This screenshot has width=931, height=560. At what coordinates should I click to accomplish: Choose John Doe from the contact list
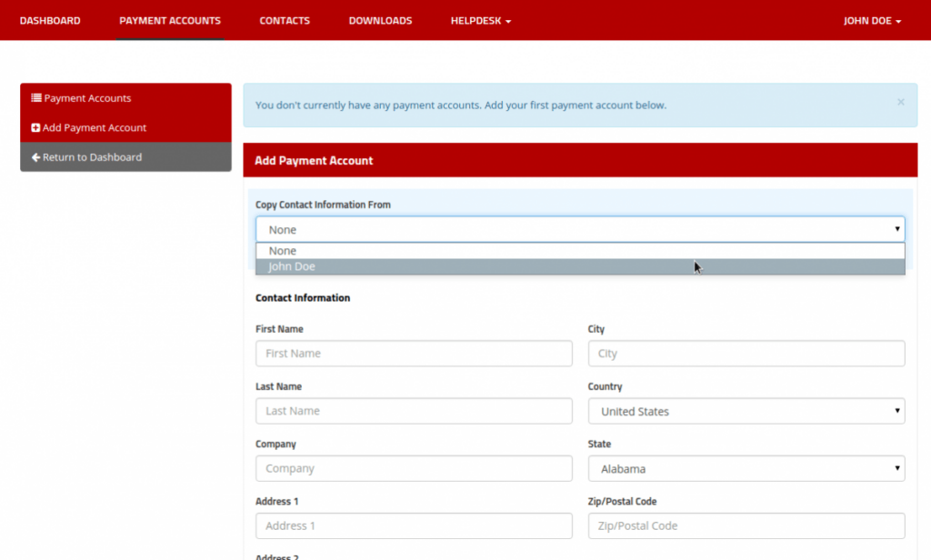tap(580, 266)
